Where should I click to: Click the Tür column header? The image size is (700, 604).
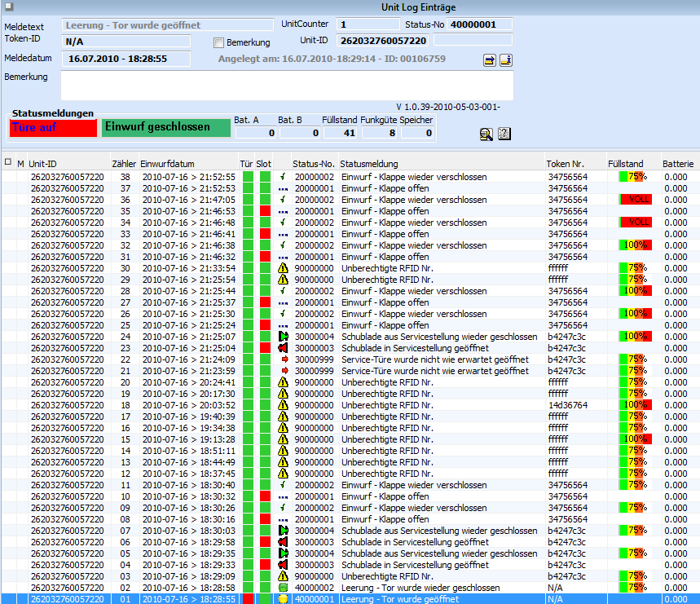point(246,164)
